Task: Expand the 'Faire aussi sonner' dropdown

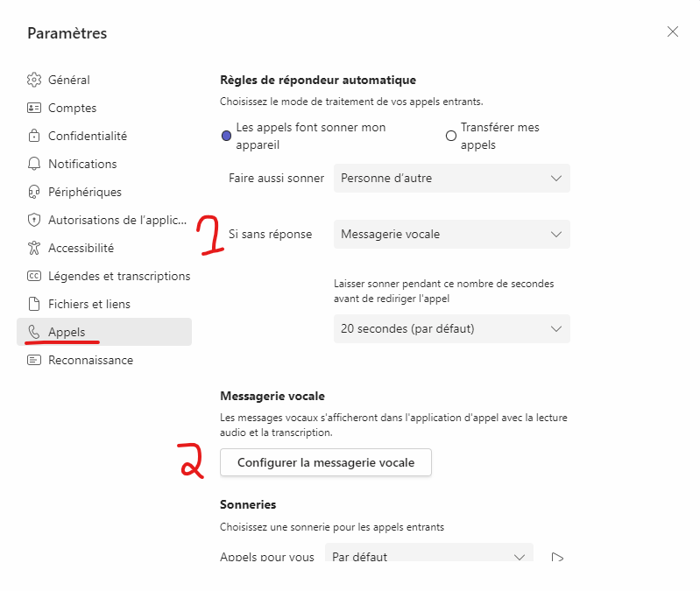Action: coord(451,178)
